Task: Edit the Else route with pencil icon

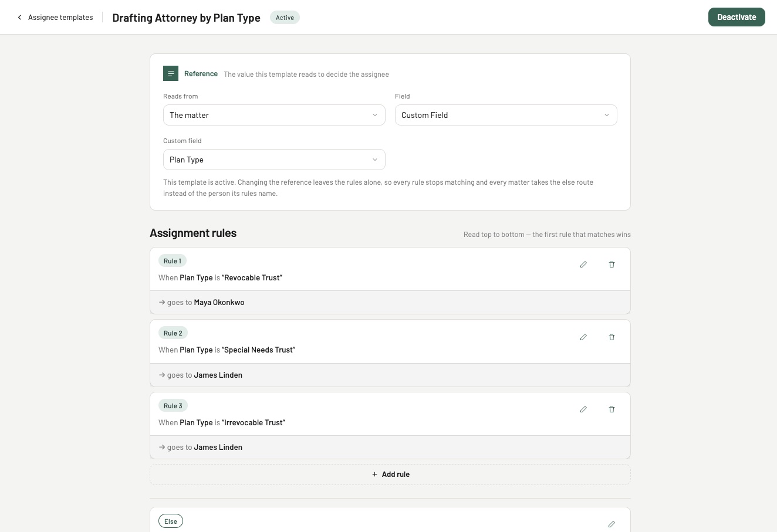Action: (612, 524)
